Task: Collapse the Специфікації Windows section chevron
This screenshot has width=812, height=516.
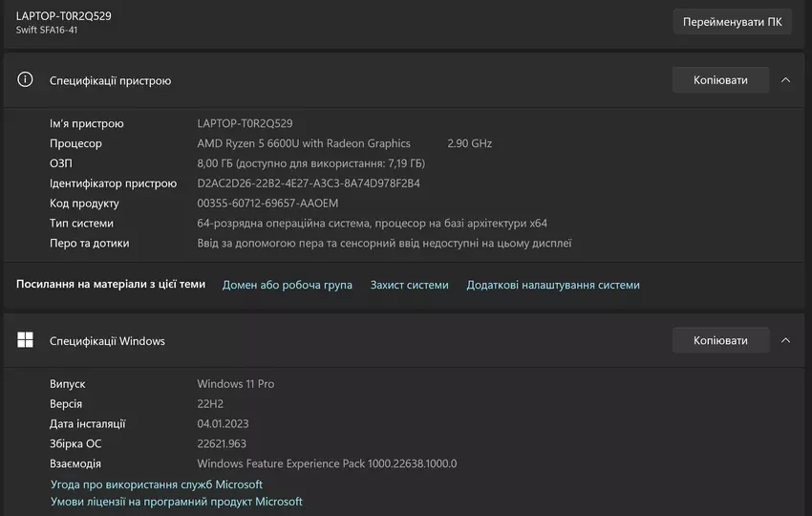Action: click(x=785, y=340)
